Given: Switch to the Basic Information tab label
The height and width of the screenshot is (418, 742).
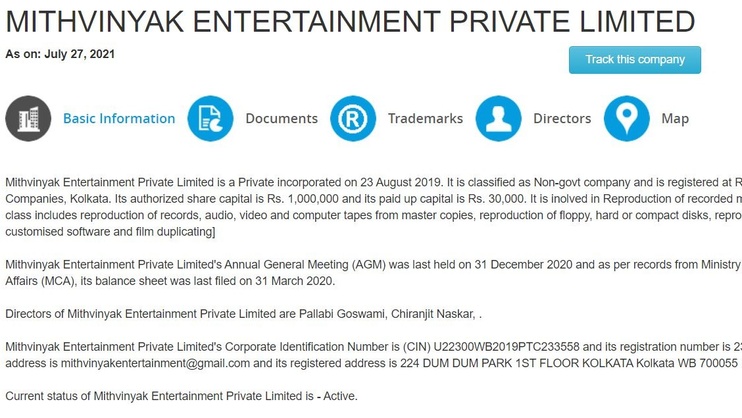Looking at the screenshot, I should 119,118.
